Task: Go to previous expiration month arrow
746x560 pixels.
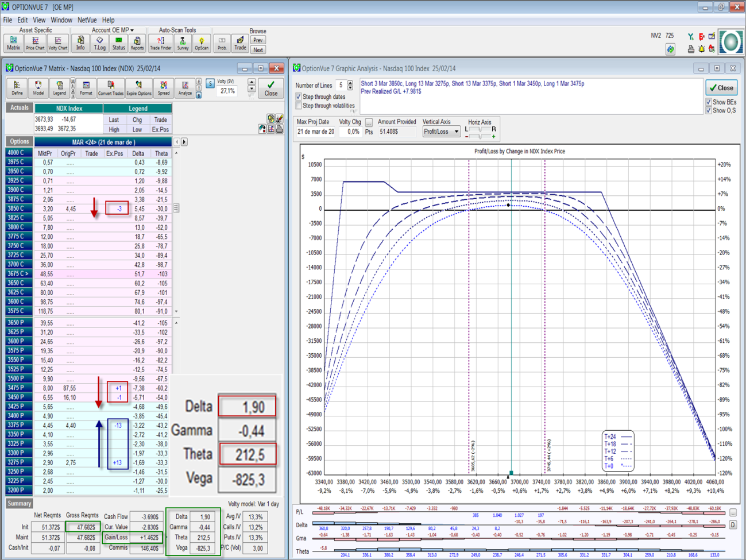Action: (x=177, y=142)
